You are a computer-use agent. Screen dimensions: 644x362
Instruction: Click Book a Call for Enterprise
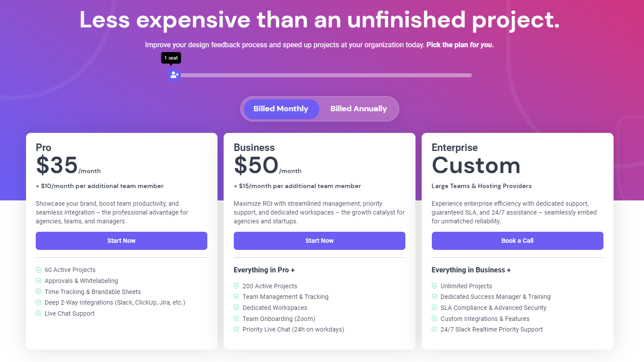pyautogui.click(x=517, y=241)
